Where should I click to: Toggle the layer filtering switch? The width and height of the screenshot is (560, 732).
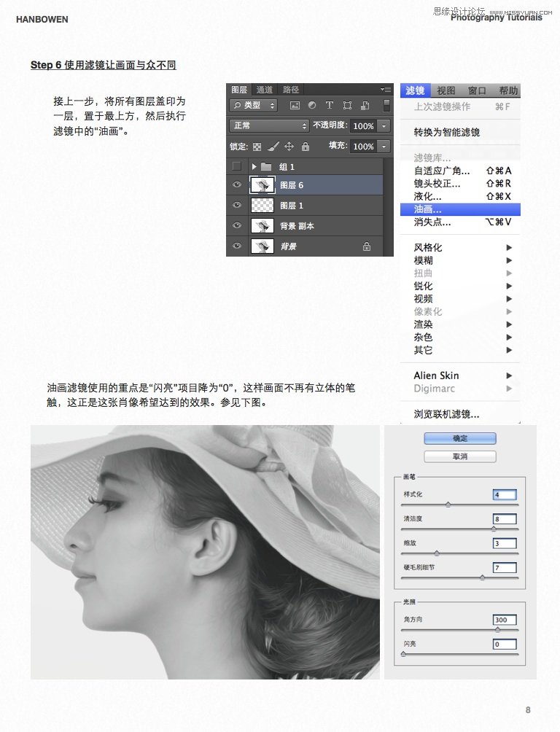[386, 105]
